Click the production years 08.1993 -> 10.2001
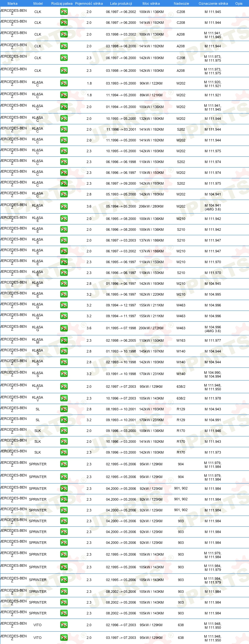249x644 pixels. (x=121, y=409)
